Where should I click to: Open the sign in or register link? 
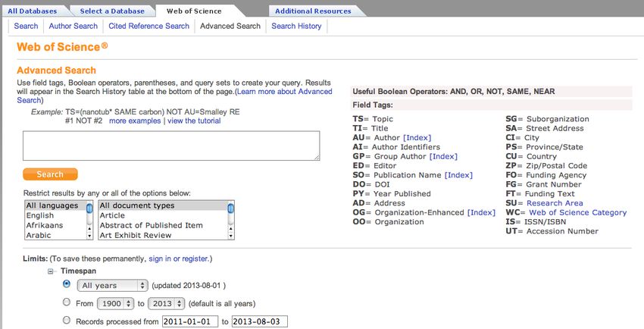coord(178,258)
